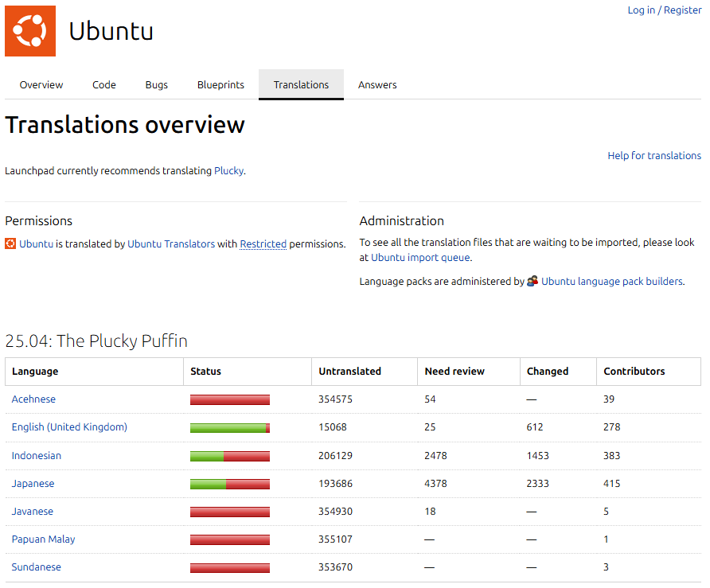Click untranslated value 15068
The height and width of the screenshot is (588, 710).
(x=333, y=426)
